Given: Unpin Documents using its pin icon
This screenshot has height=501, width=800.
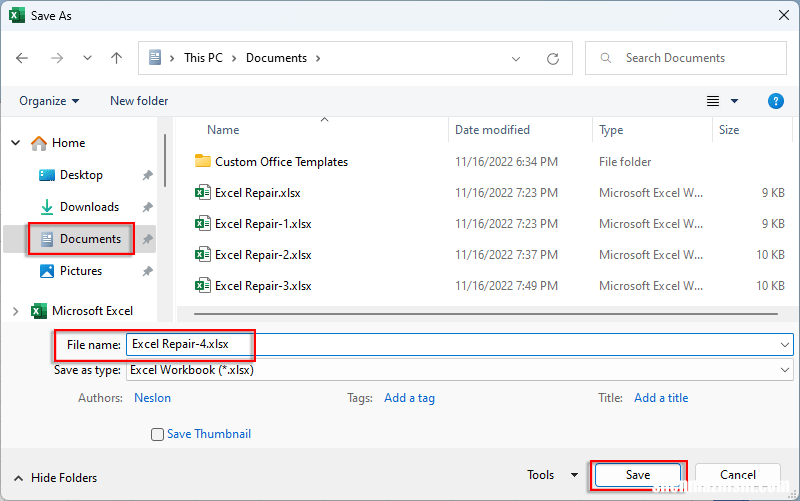Looking at the screenshot, I should tap(147, 239).
